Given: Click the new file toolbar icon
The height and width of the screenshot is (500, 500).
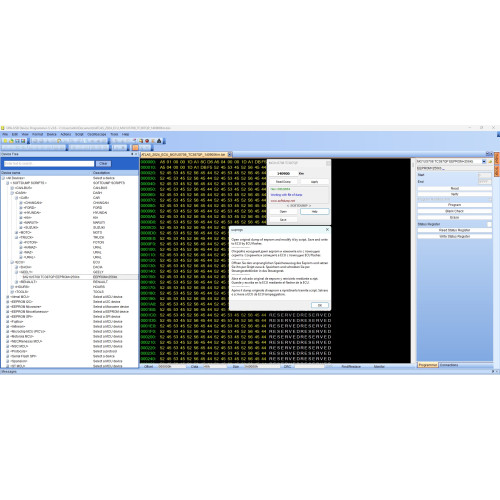Looking at the screenshot, I should tap(5, 141).
